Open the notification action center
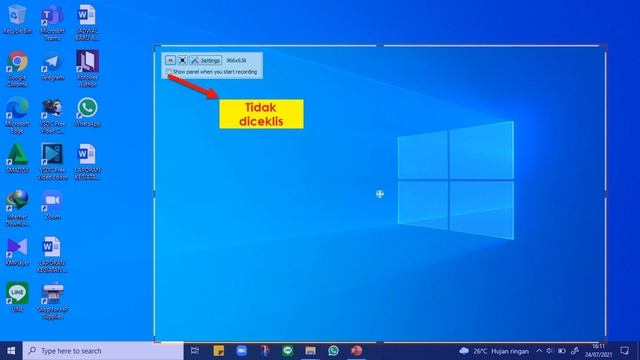The height and width of the screenshot is (360, 640). (x=624, y=351)
